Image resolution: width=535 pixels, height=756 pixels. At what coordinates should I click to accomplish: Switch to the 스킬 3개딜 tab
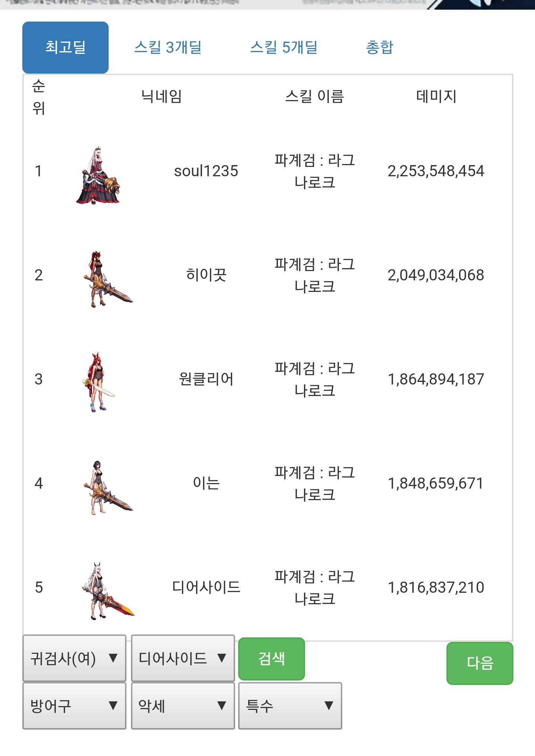[168, 48]
